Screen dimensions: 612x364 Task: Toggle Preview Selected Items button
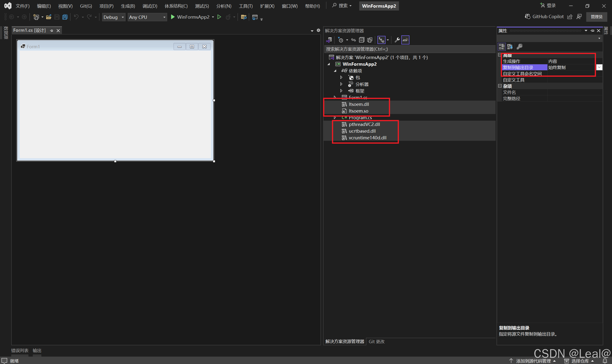[x=405, y=40]
